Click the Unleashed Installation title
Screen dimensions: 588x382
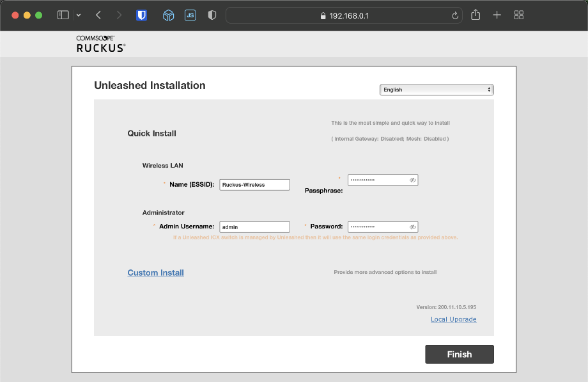coord(150,85)
